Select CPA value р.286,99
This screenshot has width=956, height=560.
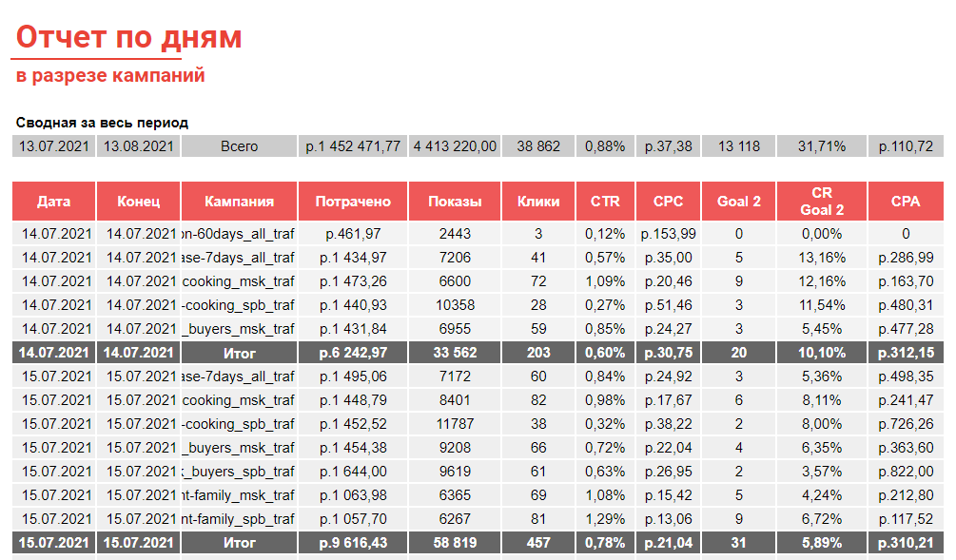click(x=906, y=258)
